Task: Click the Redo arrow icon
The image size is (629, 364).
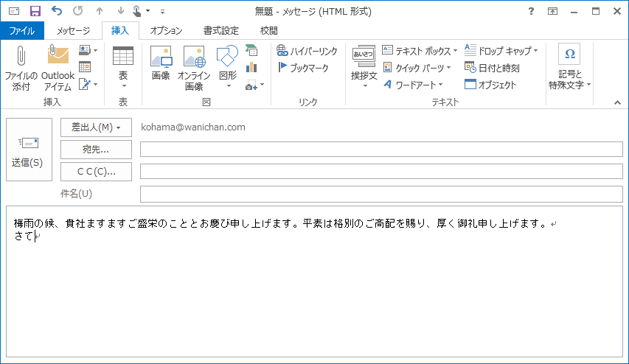Action: pos(78,11)
